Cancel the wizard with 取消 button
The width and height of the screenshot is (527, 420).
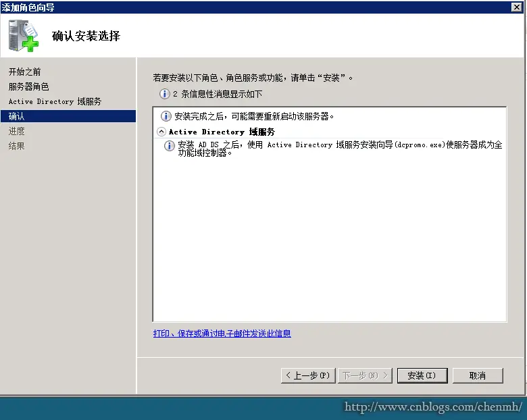(x=478, y=375)
